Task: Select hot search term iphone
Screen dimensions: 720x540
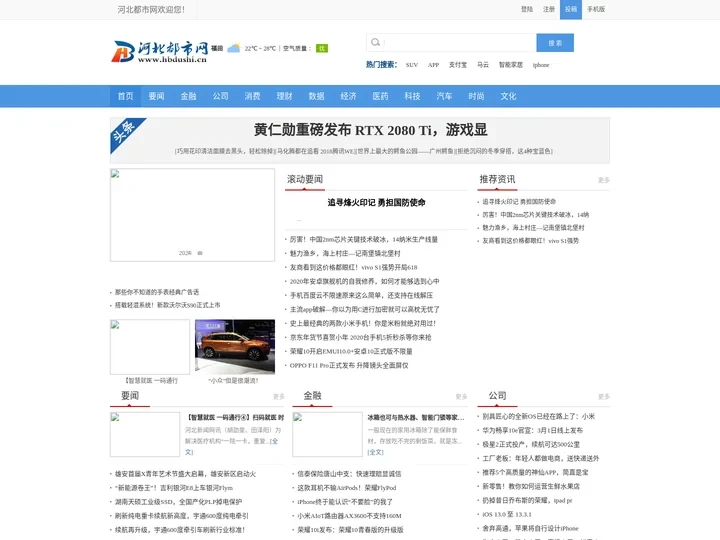Action: (x=541, y=65)
